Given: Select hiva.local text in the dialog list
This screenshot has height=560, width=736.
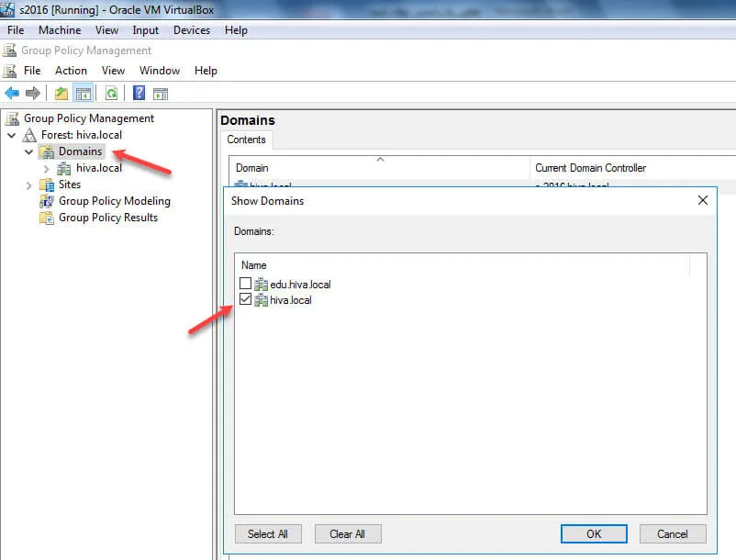Looking at the screenshot, I should (x=291, y=300).
